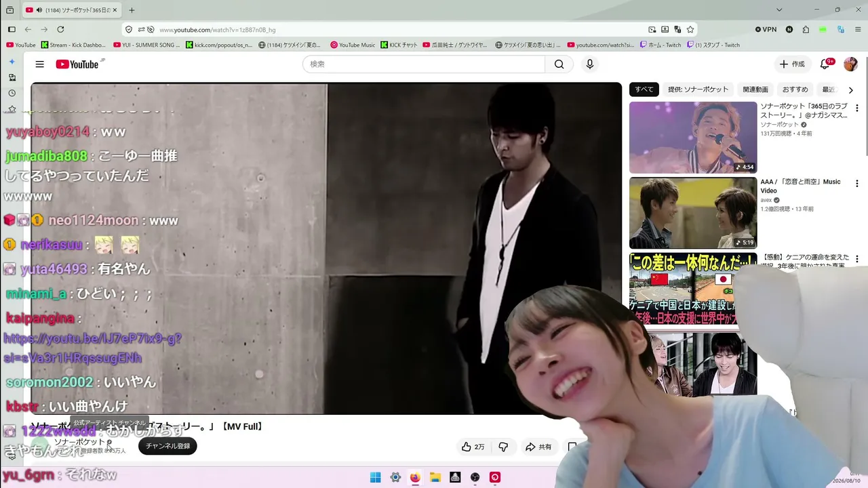Open the avex channel link
868x488 pixels.
point(766,201)
